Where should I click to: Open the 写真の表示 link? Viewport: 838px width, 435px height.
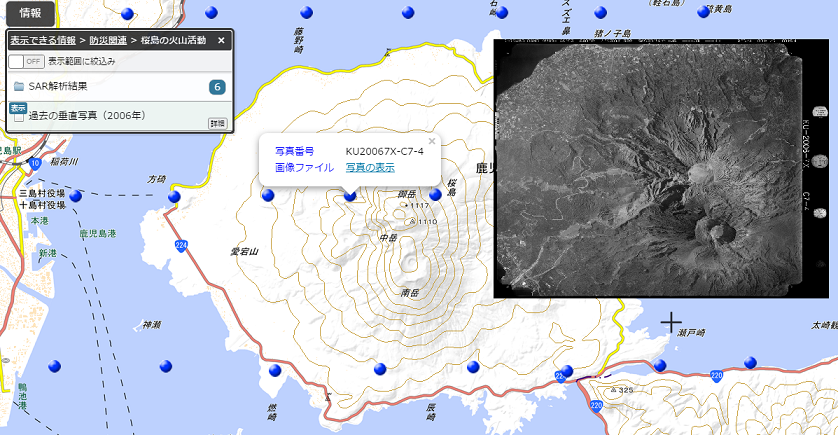click(x=370, y=167)
